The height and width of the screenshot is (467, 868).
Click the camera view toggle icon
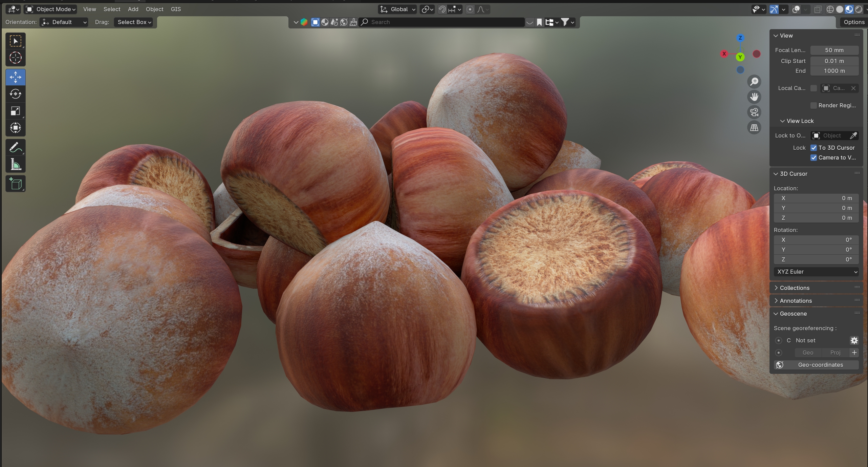[754, 112]
